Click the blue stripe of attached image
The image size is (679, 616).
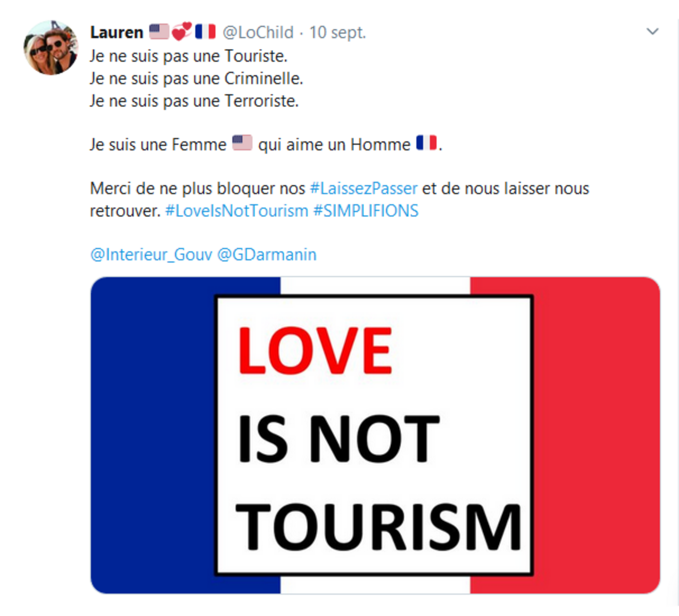pos(152,435)
